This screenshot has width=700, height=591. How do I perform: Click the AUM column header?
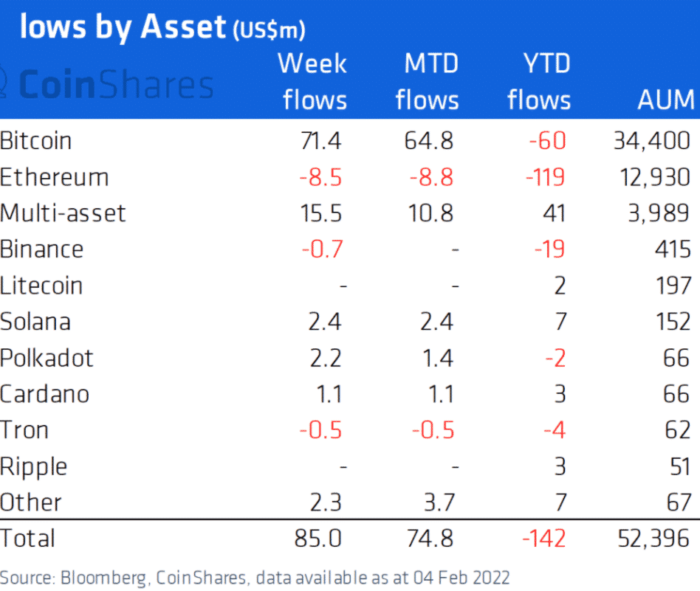click(x=665, y=100)
